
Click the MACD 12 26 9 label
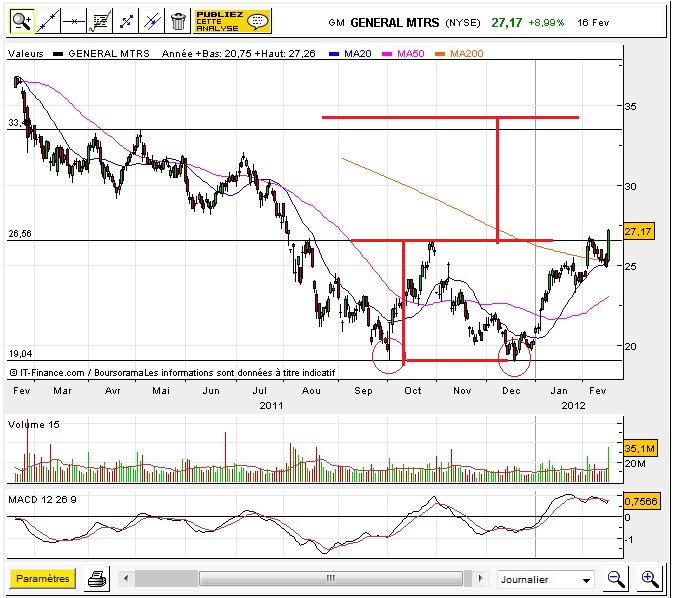click(42, 500)
